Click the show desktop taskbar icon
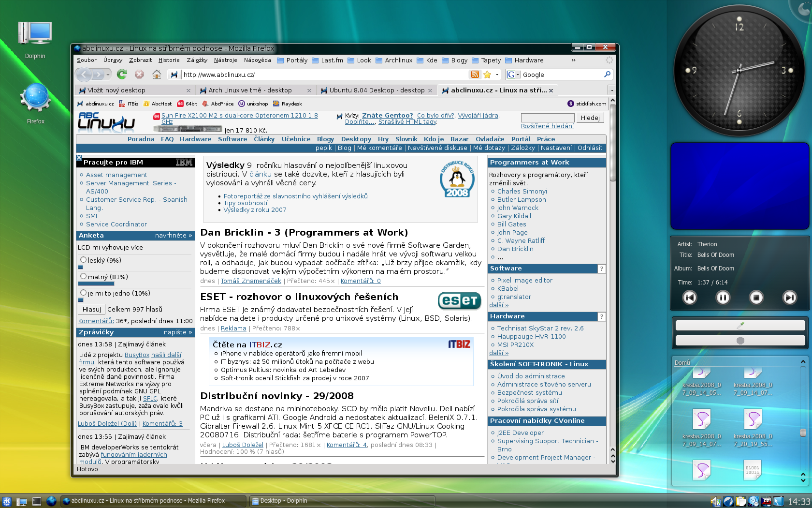 tap(21, 501)
